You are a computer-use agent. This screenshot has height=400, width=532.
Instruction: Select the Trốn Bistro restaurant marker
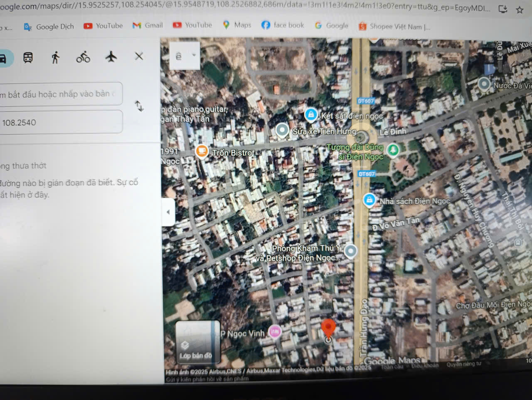point(202,152)
